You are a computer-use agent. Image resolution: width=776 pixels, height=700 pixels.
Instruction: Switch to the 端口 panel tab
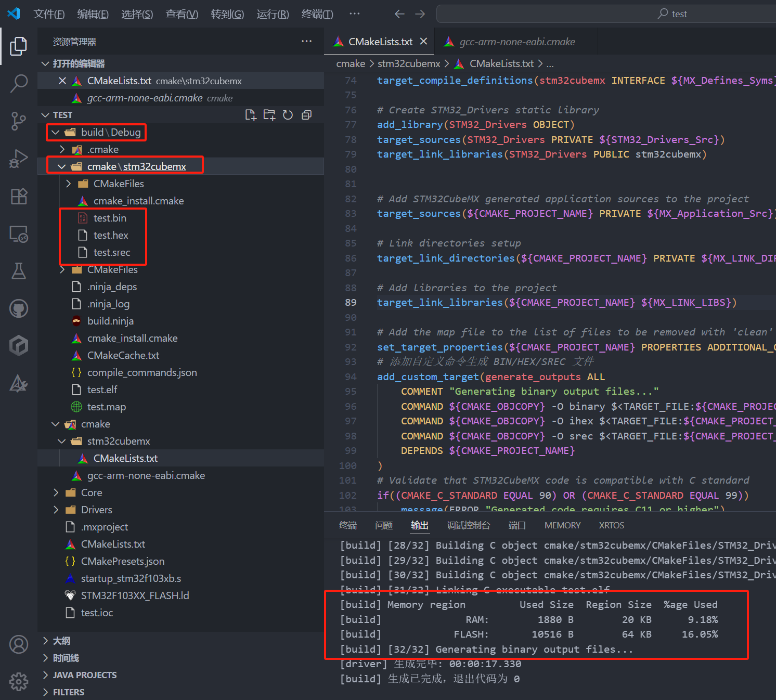click(517, 525)
